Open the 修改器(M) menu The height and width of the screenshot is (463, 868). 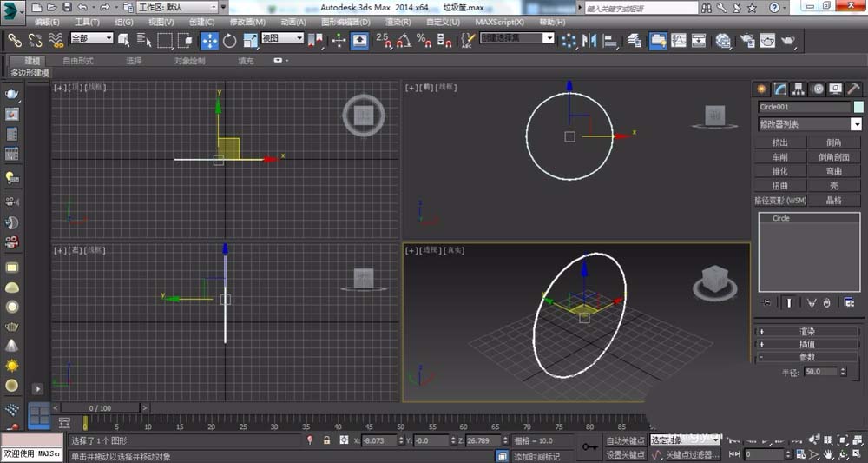click(x=247, y=22)
